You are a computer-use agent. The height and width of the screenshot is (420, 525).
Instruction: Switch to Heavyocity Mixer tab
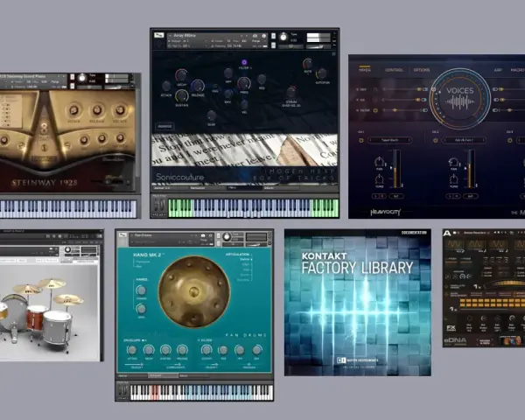coord(365,70)
